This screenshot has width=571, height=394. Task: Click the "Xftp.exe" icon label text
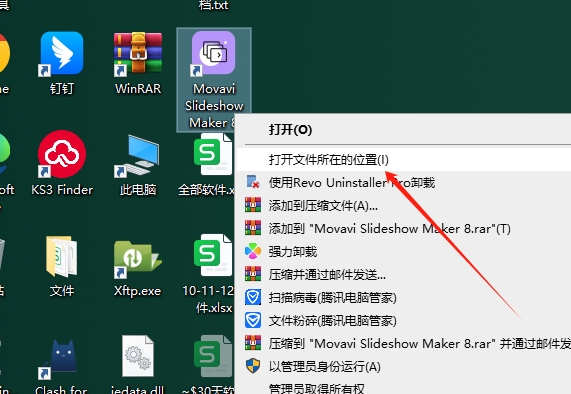click(137, 291)
